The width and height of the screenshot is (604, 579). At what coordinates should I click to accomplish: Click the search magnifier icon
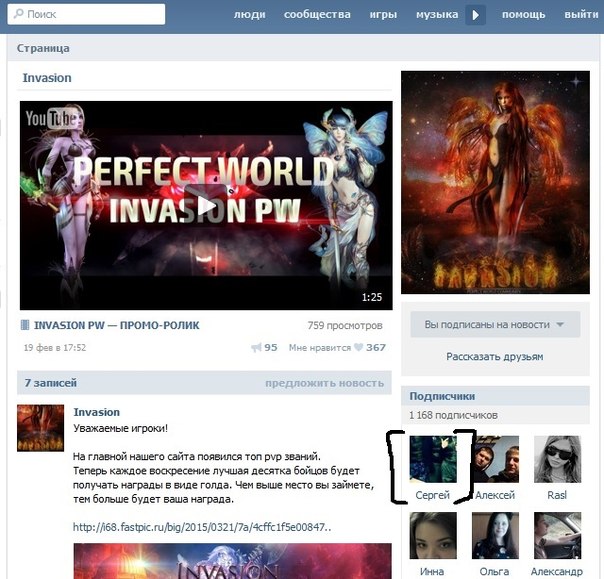point(18,14)
